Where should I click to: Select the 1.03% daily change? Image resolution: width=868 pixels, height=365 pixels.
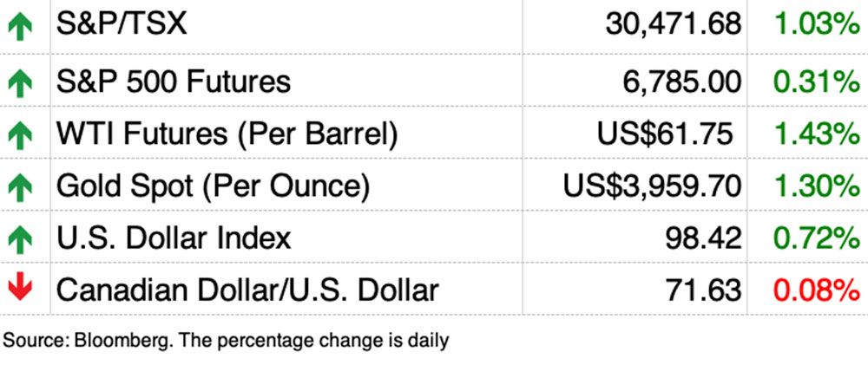click(x=817, y=24)
